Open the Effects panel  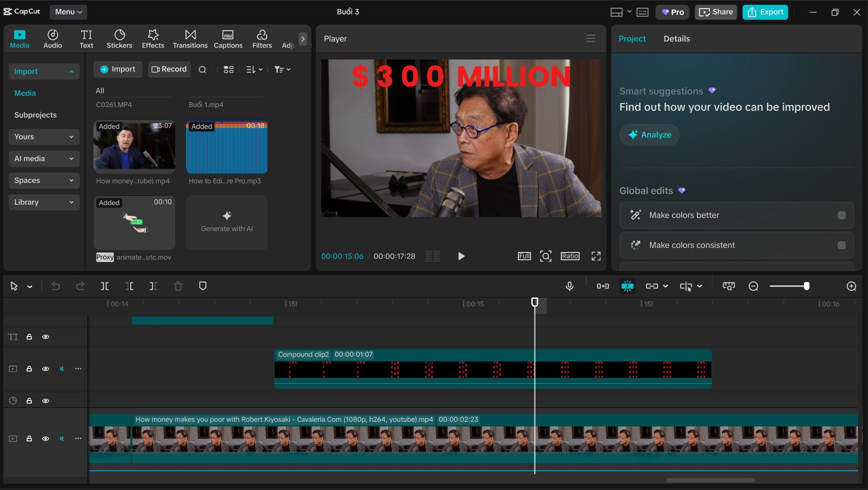[x=153, y=39]
